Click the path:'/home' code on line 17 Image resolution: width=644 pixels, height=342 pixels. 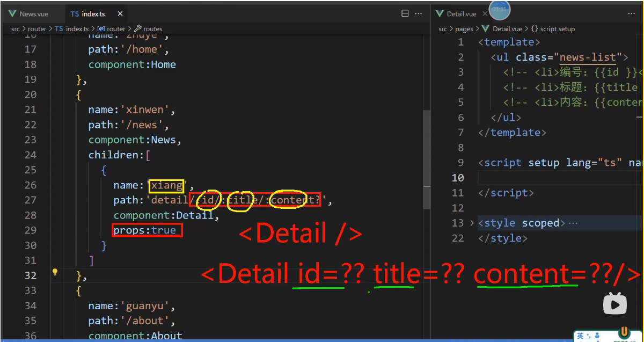pyautogui.click(x=129, y=49)
